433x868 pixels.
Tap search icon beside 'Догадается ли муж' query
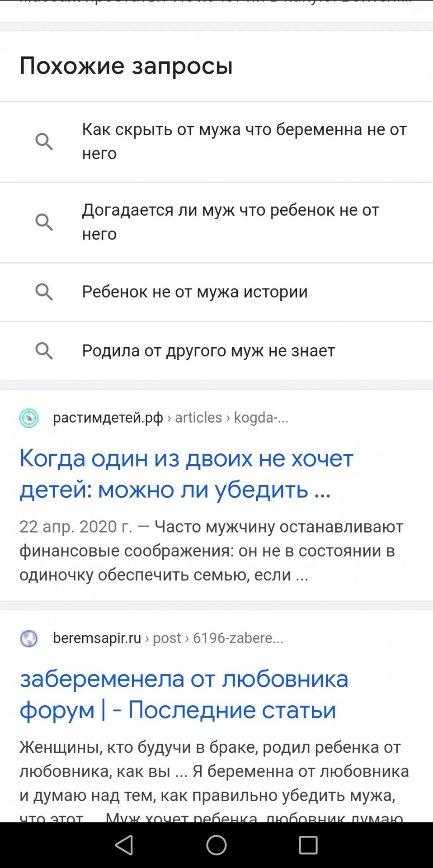44,222
